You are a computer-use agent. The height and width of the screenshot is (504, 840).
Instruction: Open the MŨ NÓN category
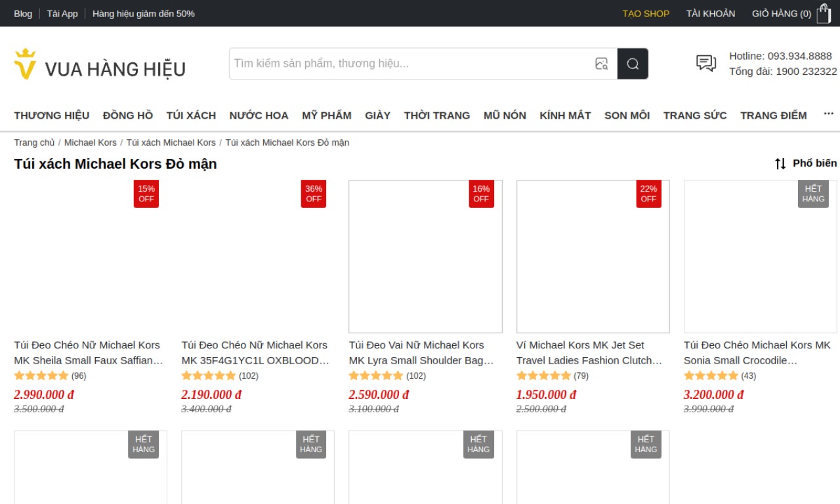click(x=505, y=115)
